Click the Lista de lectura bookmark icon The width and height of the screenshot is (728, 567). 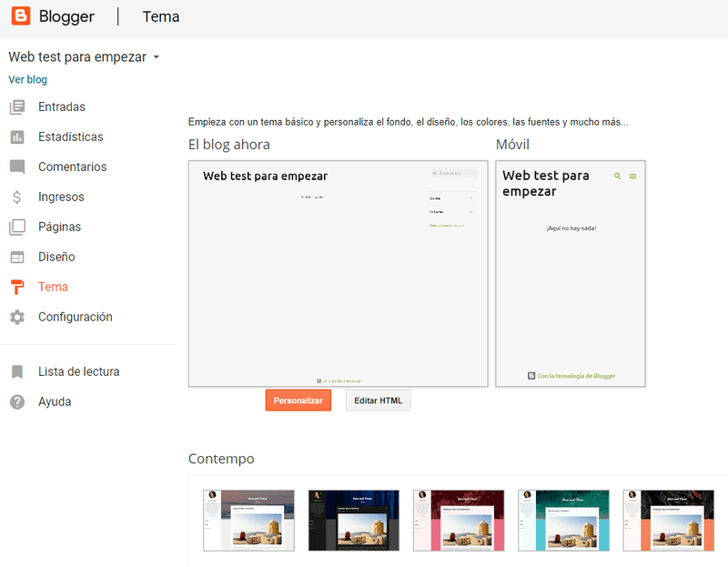pyautogui.click(x=17, y=372)
